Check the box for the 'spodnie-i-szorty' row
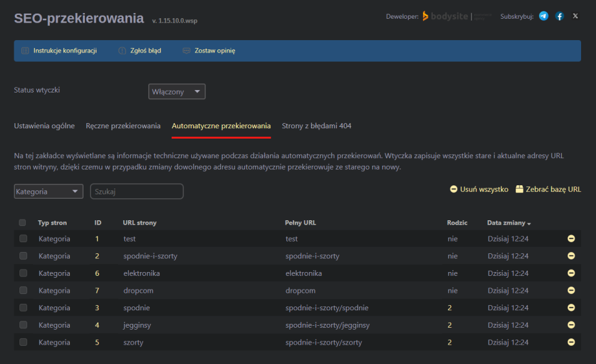Image resolution: width=596 pixels, height=364 pixels. 23,256
